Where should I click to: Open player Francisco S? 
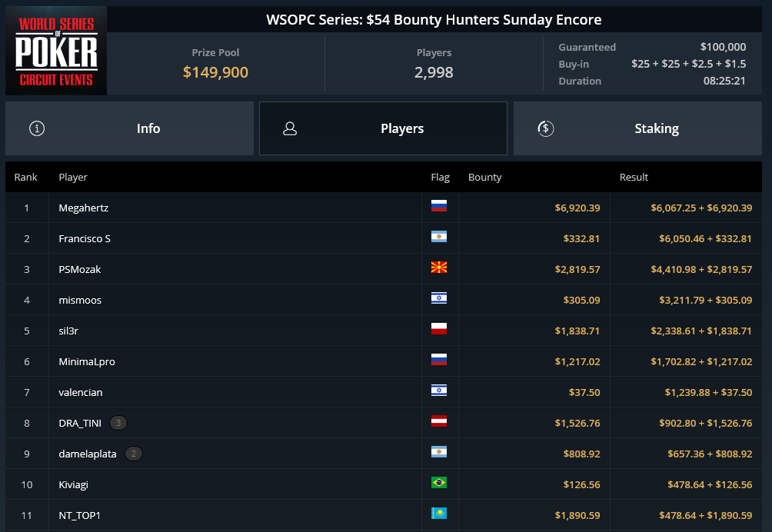(85, 238)
